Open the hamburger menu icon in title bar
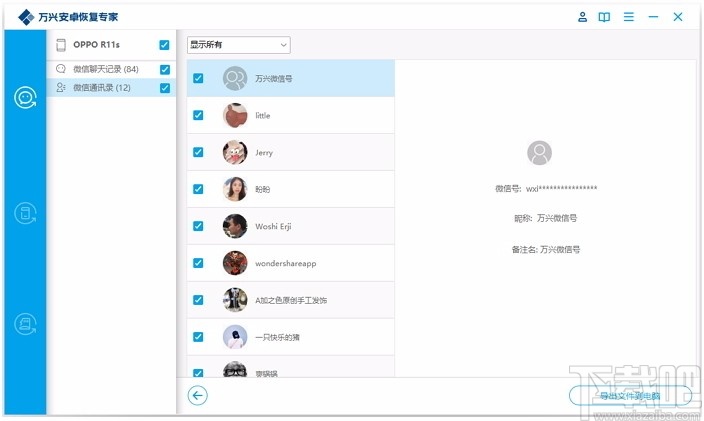This screenshot has width=704, height=421. click(629, 17)
